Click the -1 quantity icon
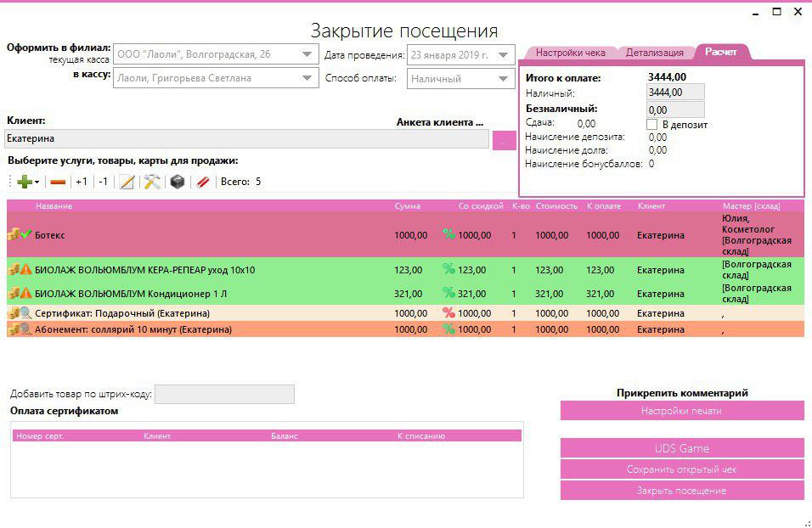812x528 pixels. pos(101,181)
